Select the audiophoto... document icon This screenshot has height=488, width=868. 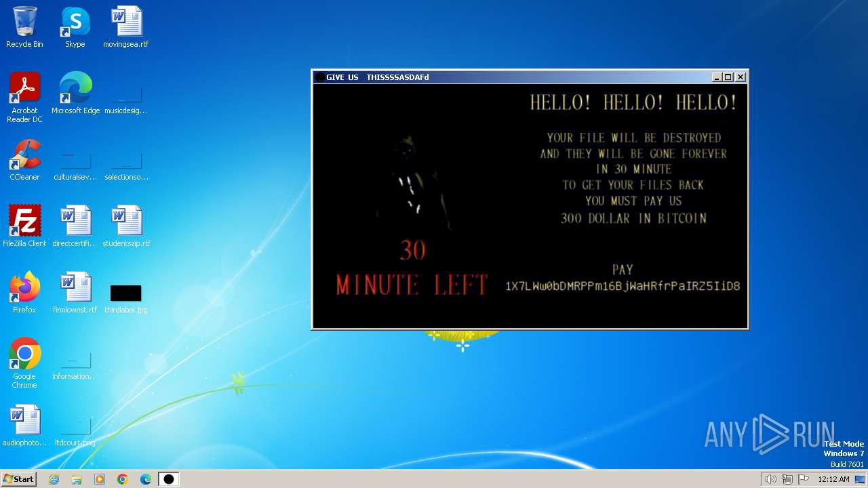point(24,426)
